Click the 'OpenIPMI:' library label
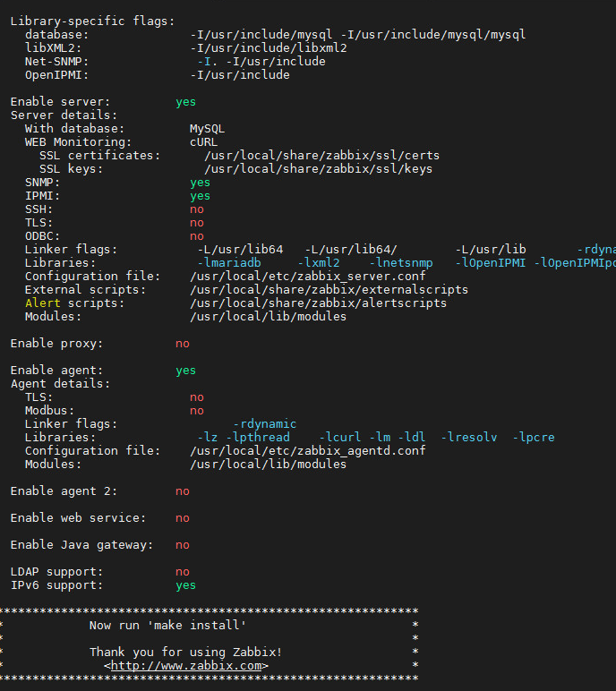616x691 pixels. (56, 75)
